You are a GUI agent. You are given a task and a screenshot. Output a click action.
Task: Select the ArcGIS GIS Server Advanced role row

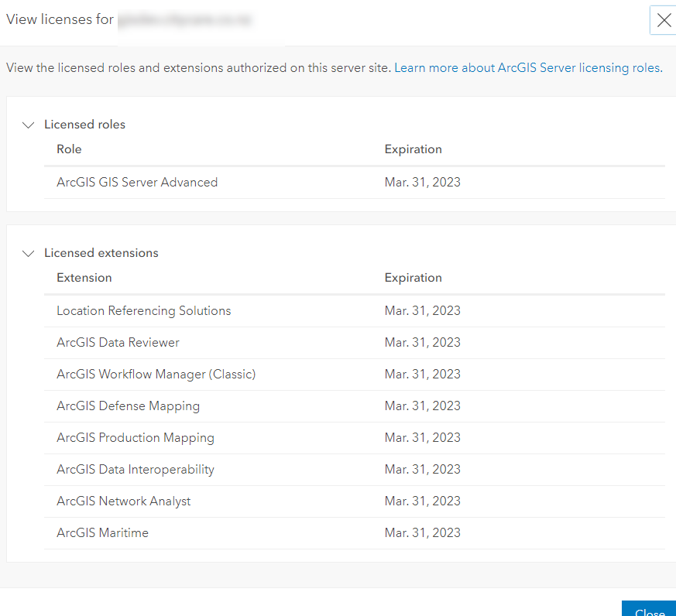(x=137, y=183)
